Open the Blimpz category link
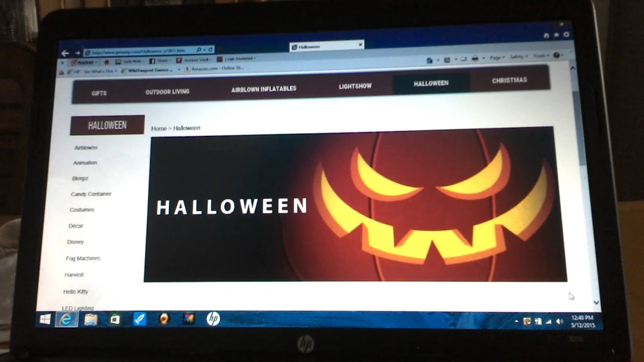The height and width of the screenshot is (362, 644). (80, 178)
